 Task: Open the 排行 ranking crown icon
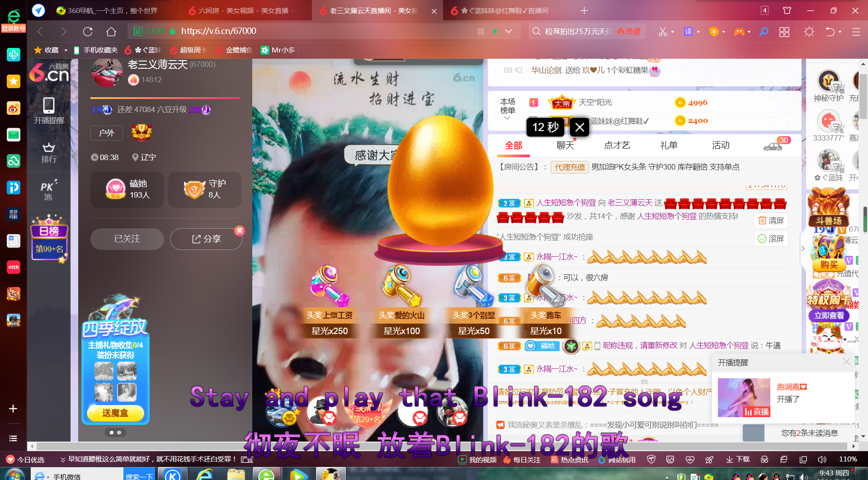coord(49,153)
